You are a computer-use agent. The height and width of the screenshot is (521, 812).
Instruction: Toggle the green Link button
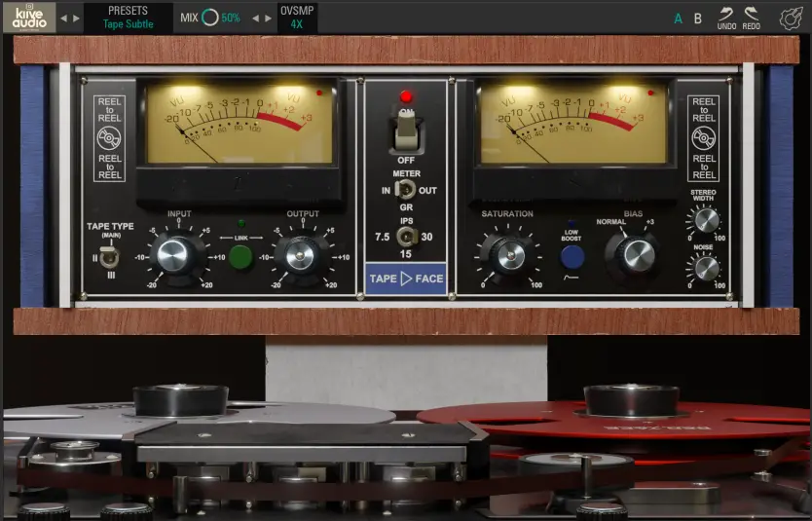240,257
